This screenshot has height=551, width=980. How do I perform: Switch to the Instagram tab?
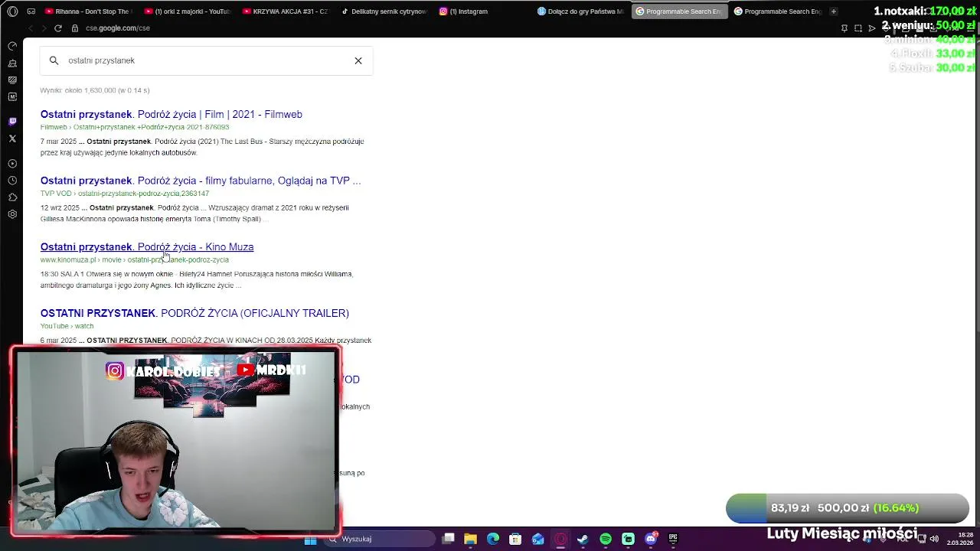tap(482, 11)
